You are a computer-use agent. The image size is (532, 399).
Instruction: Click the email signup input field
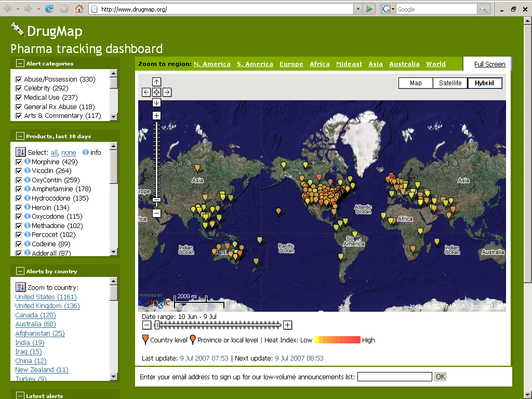394,376
